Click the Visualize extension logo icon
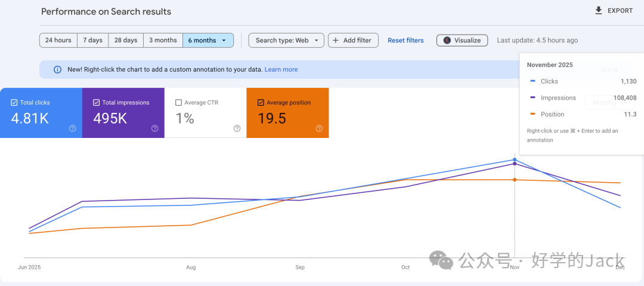Viewport: 644px width, 286px height. (447, 41)
